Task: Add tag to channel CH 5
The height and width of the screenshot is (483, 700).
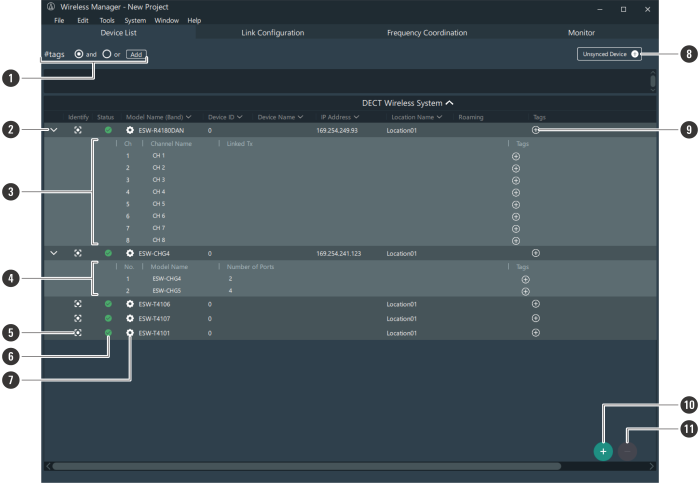Action: [x=516, y=204]
